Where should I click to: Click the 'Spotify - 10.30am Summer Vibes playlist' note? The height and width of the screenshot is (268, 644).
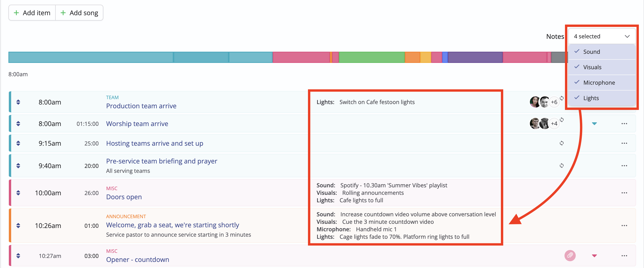click(x=394, y=185)
